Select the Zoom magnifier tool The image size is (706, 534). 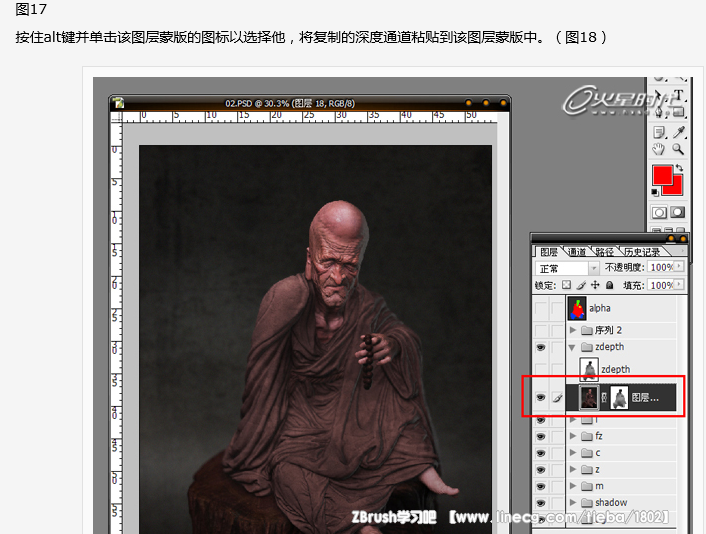(x=678, y=149)
